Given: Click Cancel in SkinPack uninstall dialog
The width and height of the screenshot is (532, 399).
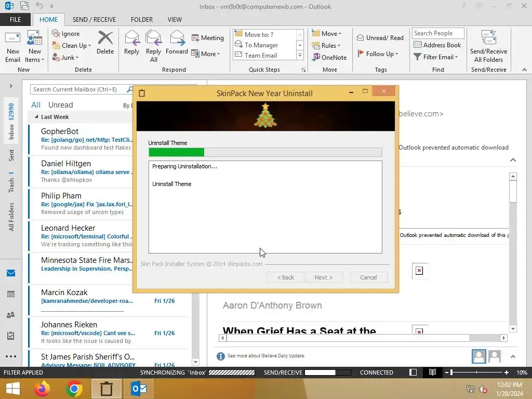Looking at the screenshot, I should click(x=368, y=277).
